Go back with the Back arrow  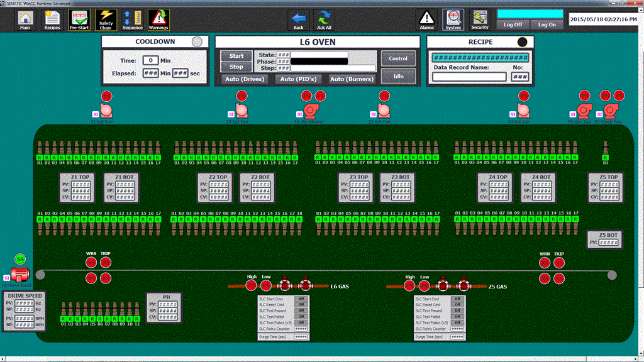[299, 19]
